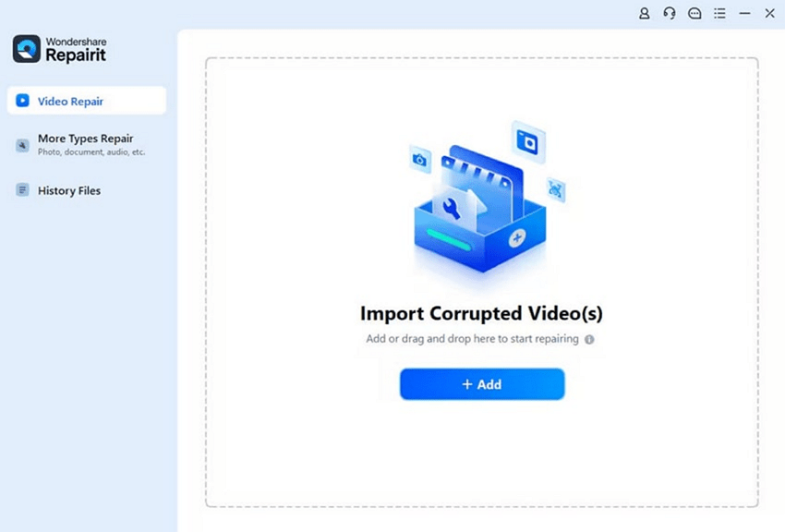The image size is (785, 532).
Task: Click the headset customer support icon
Action: (x=670, y=14)
